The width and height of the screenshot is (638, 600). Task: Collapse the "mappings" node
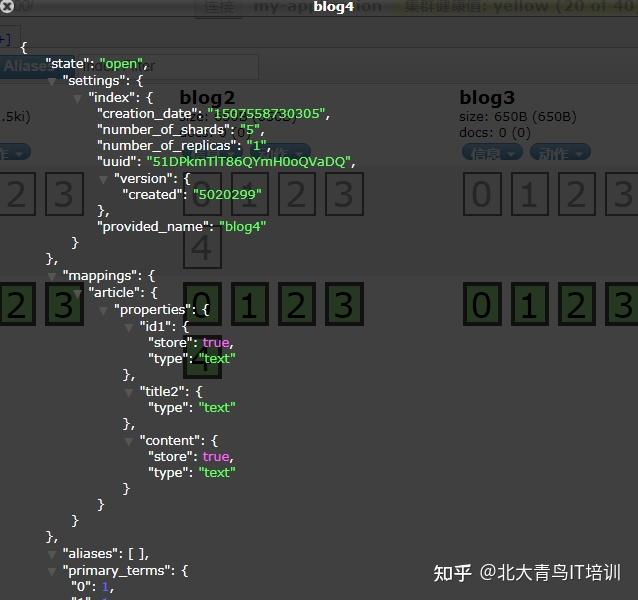(52, 277)
